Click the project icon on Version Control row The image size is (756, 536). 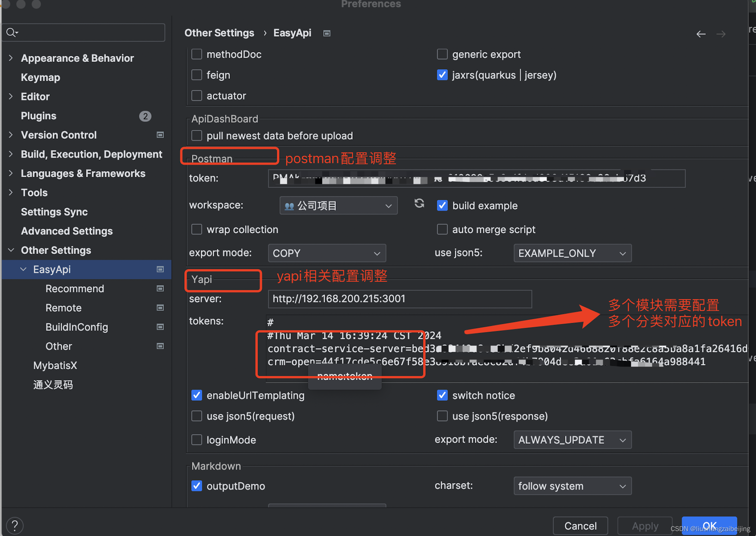tap(160, 135)
